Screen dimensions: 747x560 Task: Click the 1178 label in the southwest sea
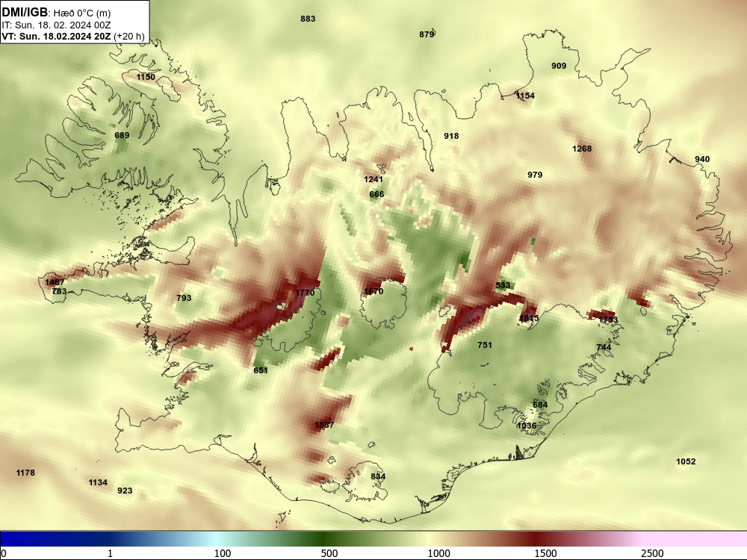pos(25,473)
